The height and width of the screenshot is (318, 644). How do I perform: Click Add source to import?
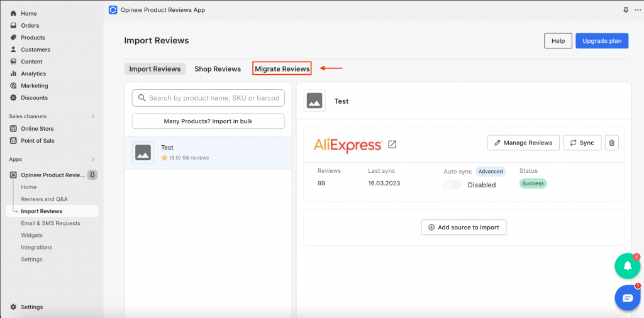tap(464, 228)
